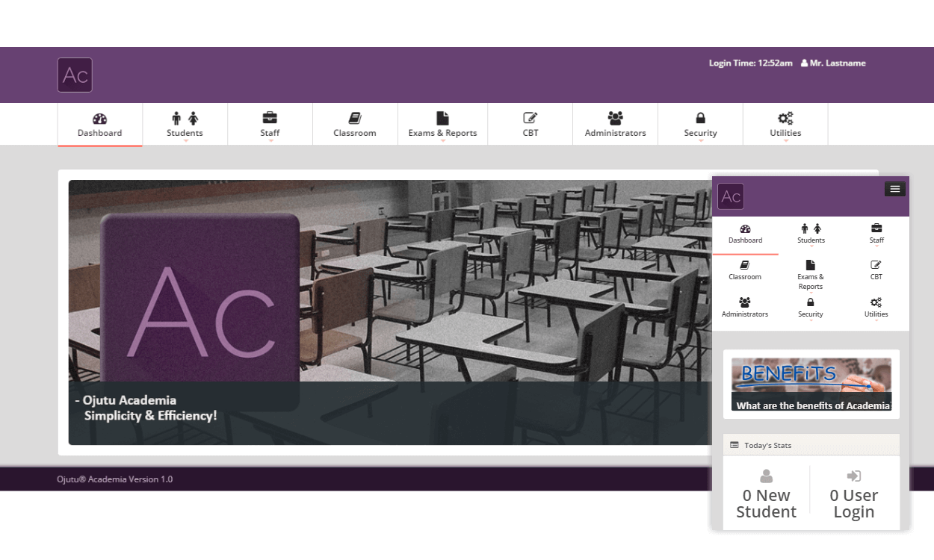
Task: Expand the Security dropdown arrow in mobile preview
Action: pos(811,320)
